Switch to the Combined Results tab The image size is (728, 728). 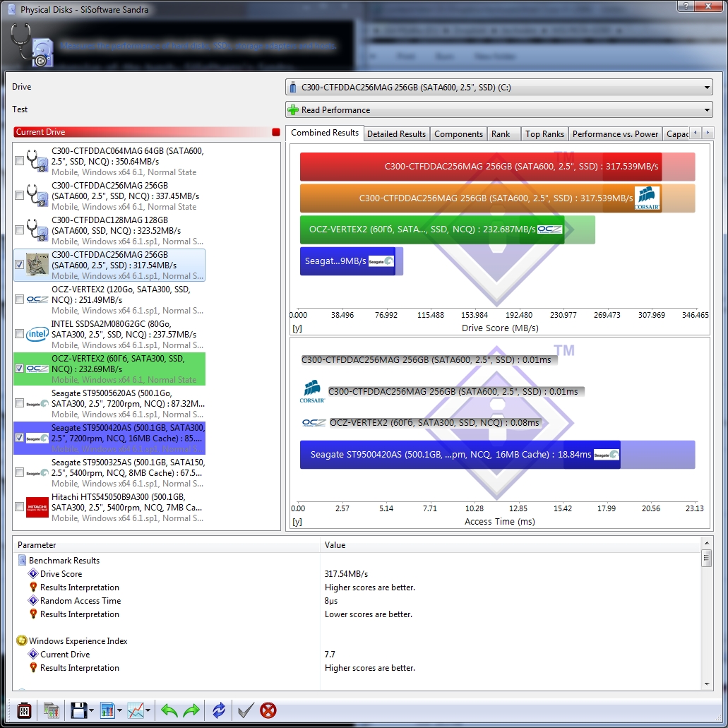click(x=325, y=133)
